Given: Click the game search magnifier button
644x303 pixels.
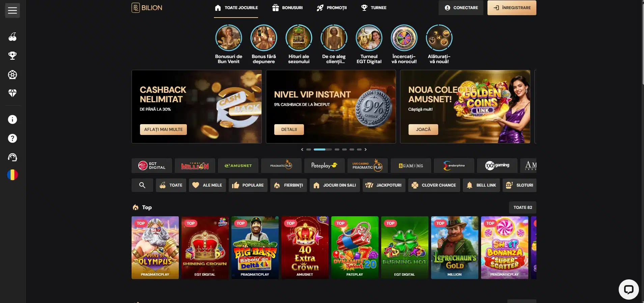Looking at the screenshot, I should coord(142,185).
